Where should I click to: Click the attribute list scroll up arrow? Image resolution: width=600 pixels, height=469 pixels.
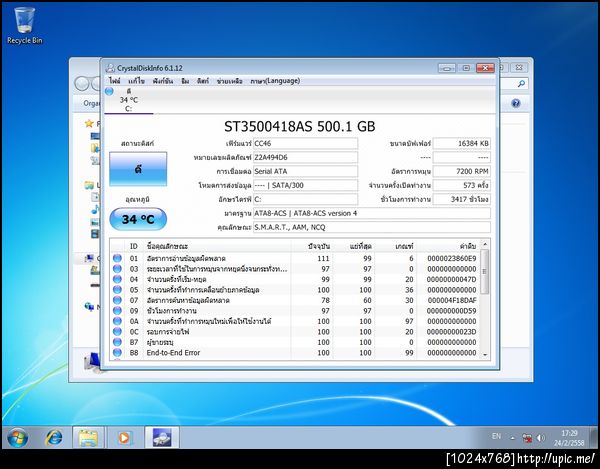pos(485,244)
